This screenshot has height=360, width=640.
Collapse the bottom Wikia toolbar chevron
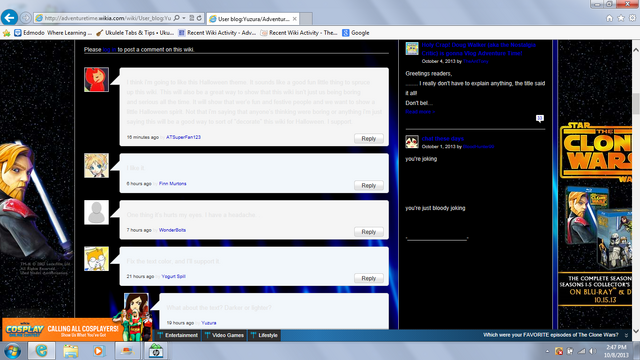point(627,335)
